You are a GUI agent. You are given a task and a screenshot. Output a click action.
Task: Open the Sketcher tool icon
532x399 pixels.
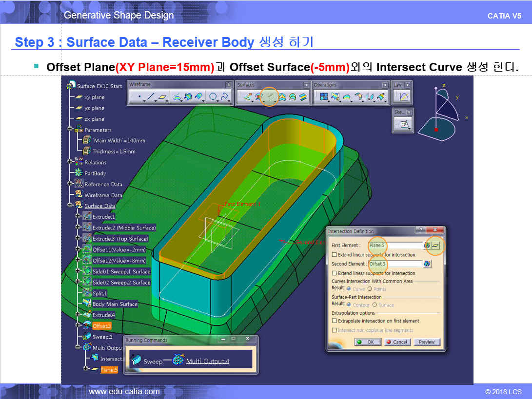404,124
